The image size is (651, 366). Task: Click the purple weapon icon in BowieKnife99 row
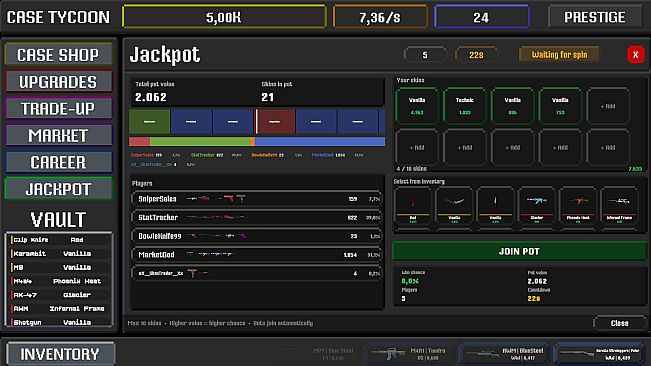pyautogui.click(x=242, y=236)
